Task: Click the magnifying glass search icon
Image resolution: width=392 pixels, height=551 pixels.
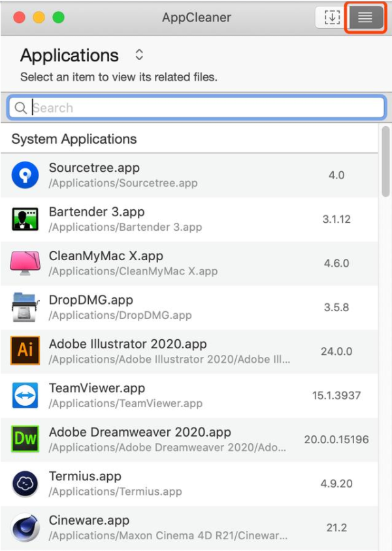Action: pyautogui.click(x=20, y=108)
